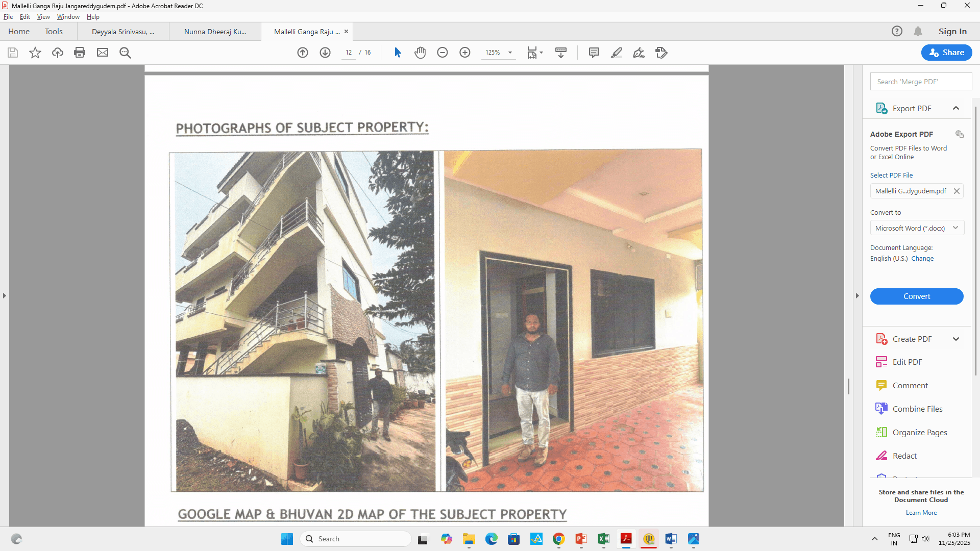Viewport: 980px width, 551px height.
Task: Open the File menu
Action: click(8, 17)
